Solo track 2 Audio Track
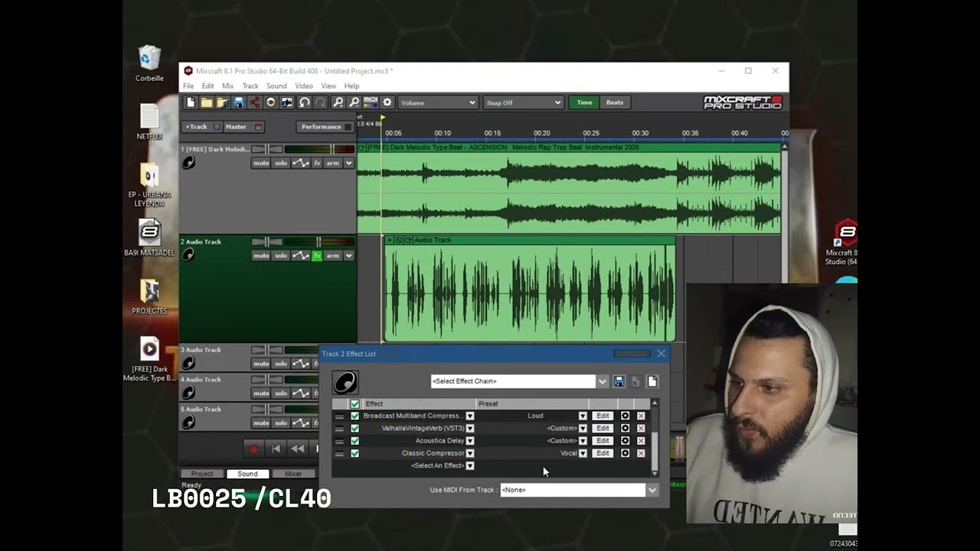This screenshot has width=980, height=551. tap(281, 256)
